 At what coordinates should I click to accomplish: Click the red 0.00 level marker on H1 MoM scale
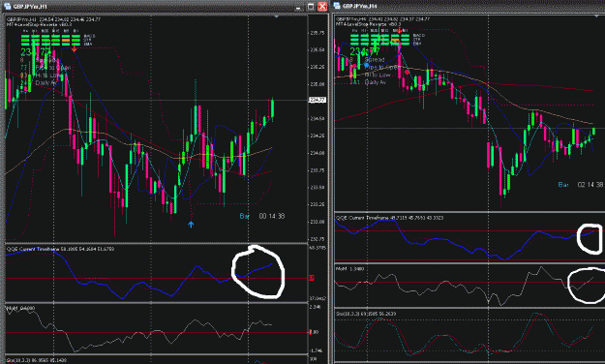point(314,332)
